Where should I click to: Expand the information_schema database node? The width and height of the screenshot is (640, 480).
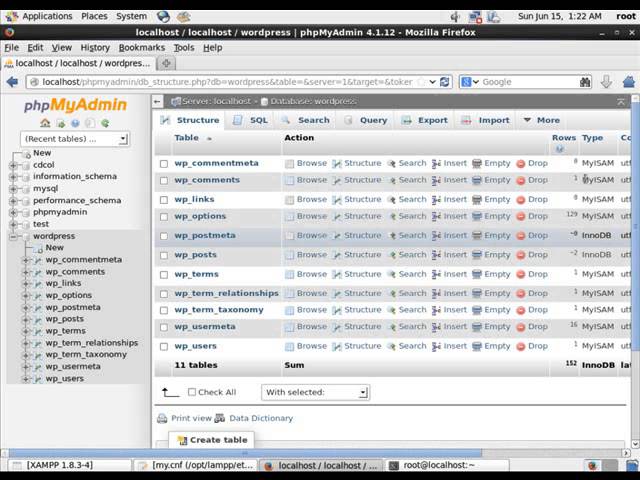pos(13,177)
